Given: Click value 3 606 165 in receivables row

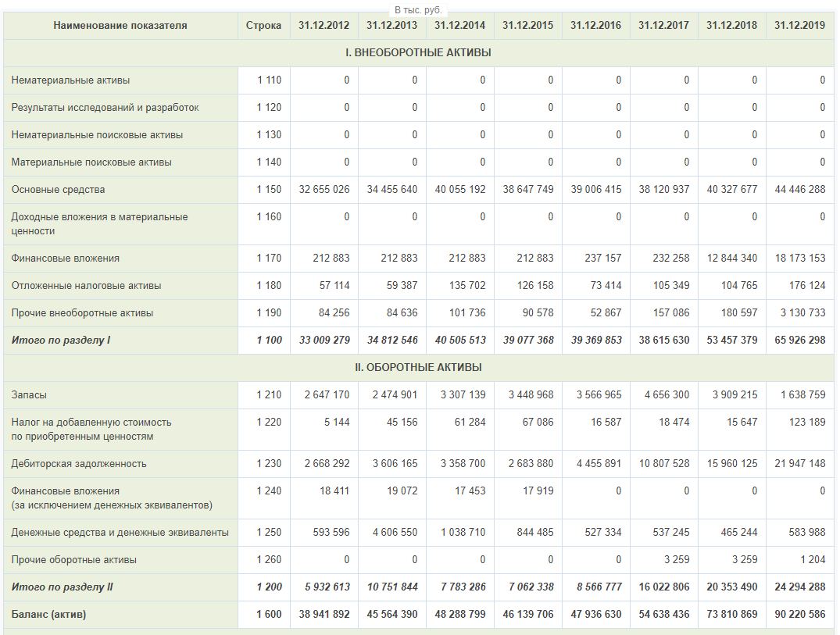Looking at the screenshot, I should (x=395, y=464).
